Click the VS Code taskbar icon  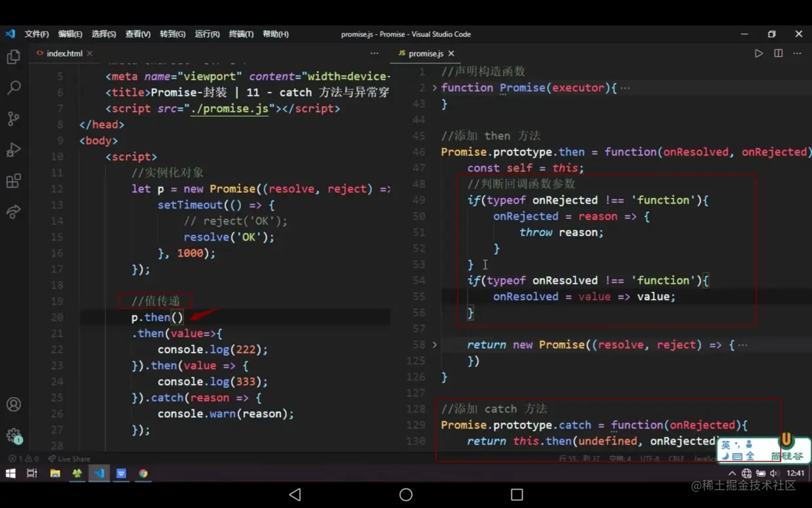pyautogui.click(x=100, y=473)
